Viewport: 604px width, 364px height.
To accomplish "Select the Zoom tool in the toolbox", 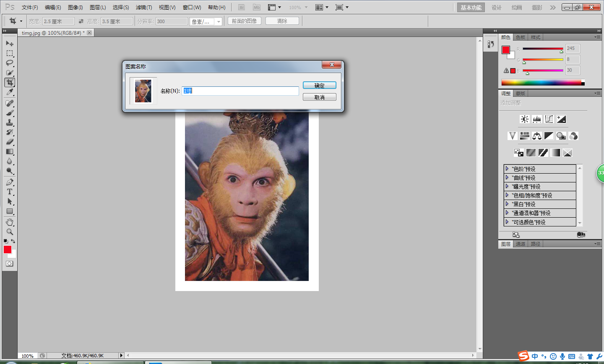I will (10, 231).
